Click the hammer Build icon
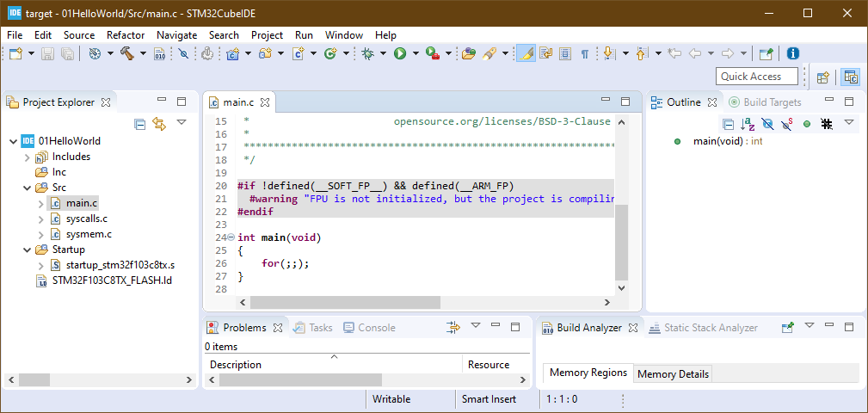 coord(127,53)
